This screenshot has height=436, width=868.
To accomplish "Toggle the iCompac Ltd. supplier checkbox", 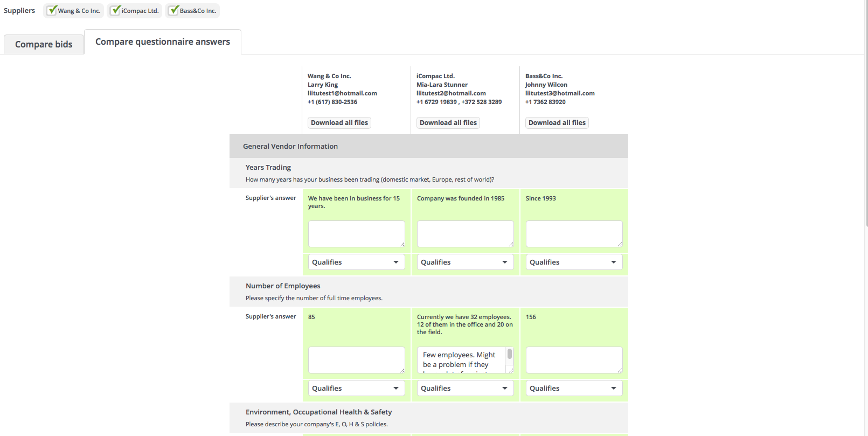I will (x=115, y=11).
